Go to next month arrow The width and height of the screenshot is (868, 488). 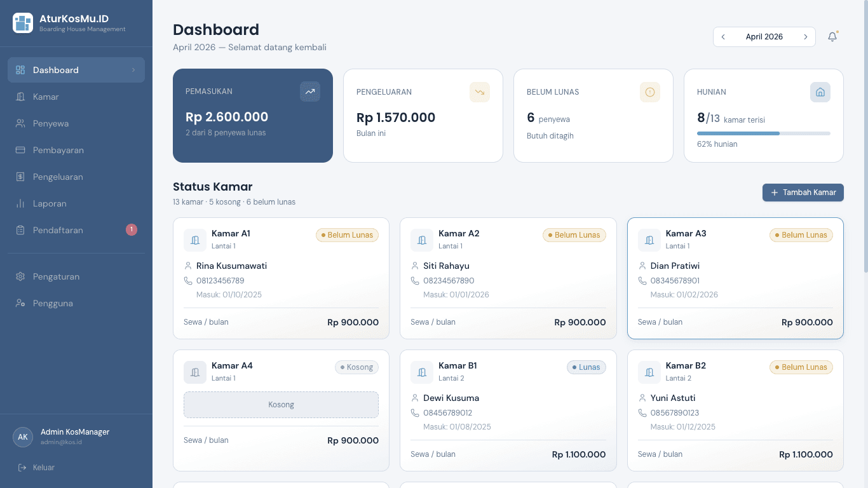click(x=806, y=37)
